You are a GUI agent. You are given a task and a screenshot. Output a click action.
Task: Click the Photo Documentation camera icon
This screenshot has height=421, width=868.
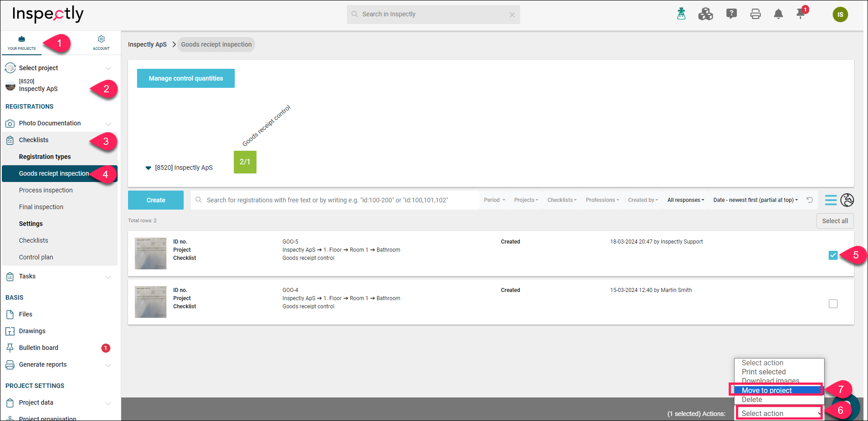[x=10, y=124]
